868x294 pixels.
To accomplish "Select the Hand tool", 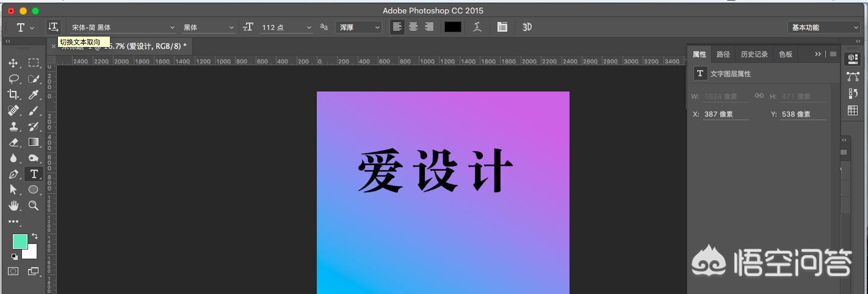I will click(13, 206).
